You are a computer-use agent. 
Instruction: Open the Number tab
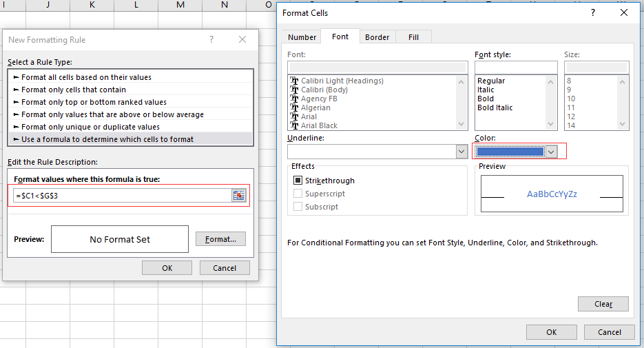pyautogui.click(x=302, y=37)
